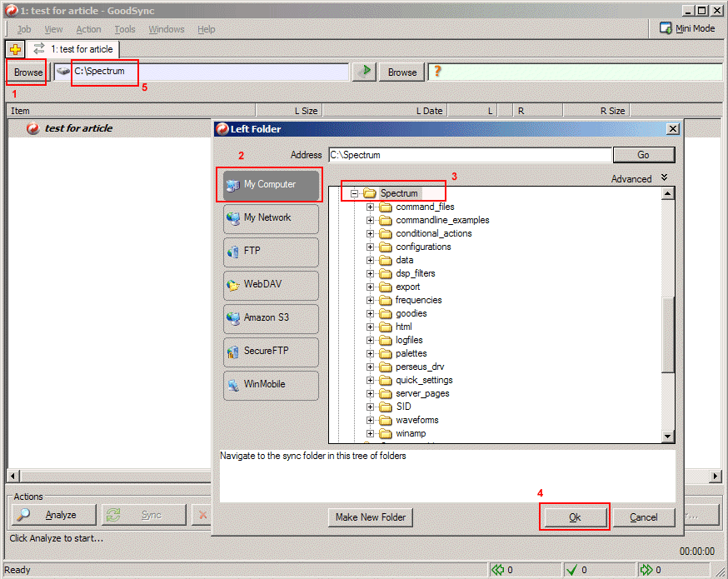728x579 pixels.
Task: Click the green Sync arrows icon
Action: [113, 515]
